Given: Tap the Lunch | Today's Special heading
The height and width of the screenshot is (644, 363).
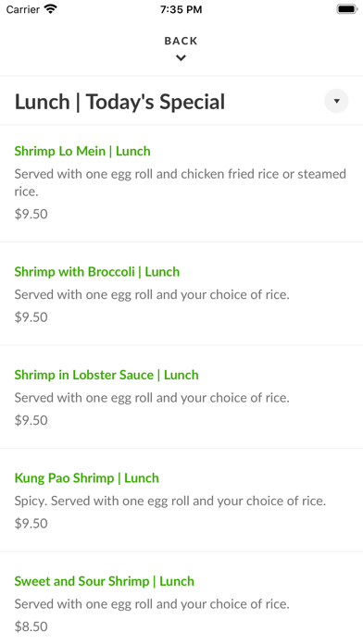Looking at the screenshot, I should coord(119,102).
